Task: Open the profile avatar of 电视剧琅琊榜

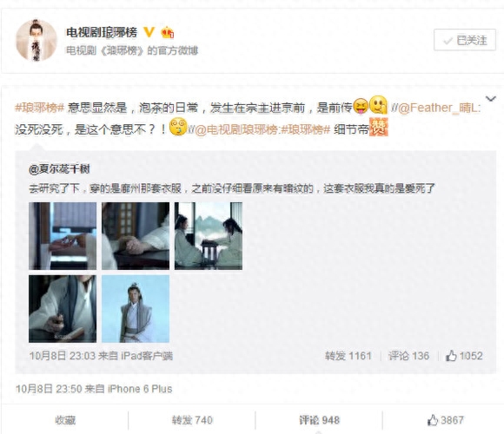Action: [x=36, y=40]
